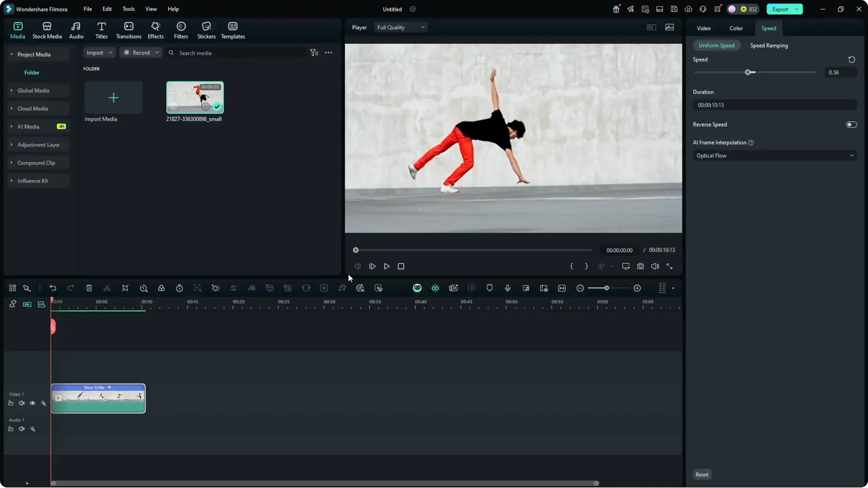
Task: Open the Transitions panel
Action: [128, 29]
